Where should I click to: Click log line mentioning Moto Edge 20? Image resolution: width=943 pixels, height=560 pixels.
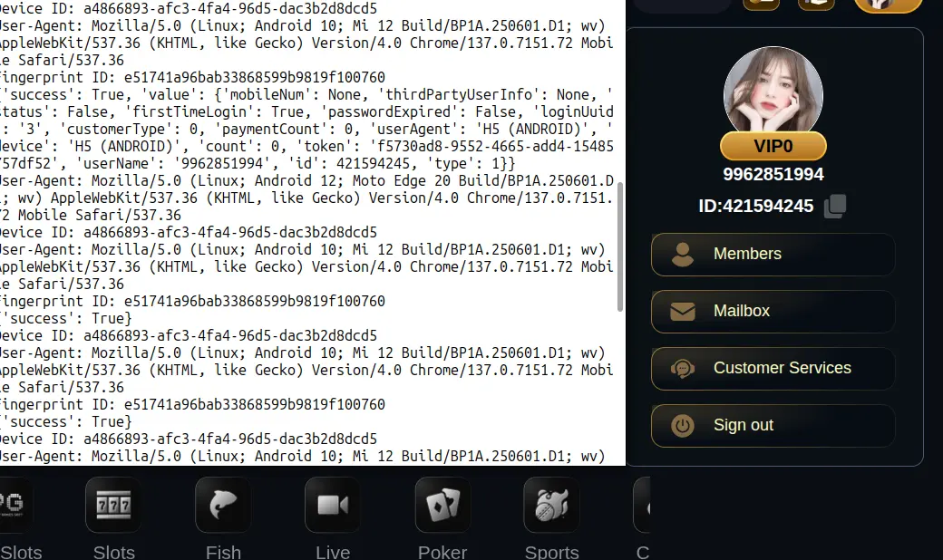[x=306, y=181]
